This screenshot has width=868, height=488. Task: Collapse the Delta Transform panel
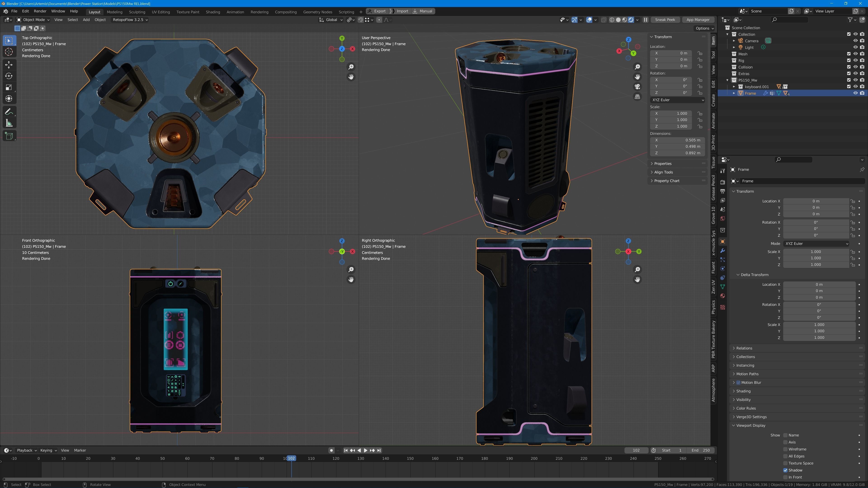(x=755, y=275)
